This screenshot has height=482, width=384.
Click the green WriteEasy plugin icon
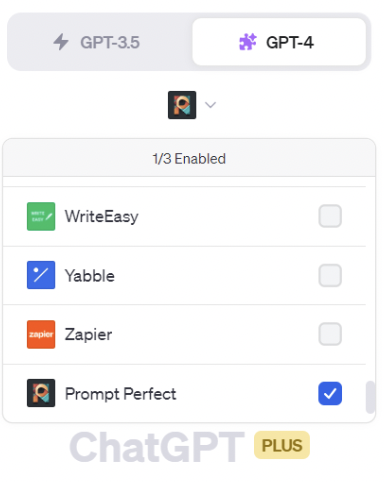click(x=41, y=216)
